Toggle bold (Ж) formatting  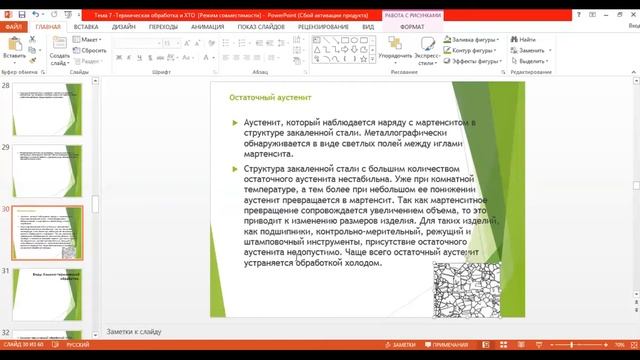click(x=119, y=58)
